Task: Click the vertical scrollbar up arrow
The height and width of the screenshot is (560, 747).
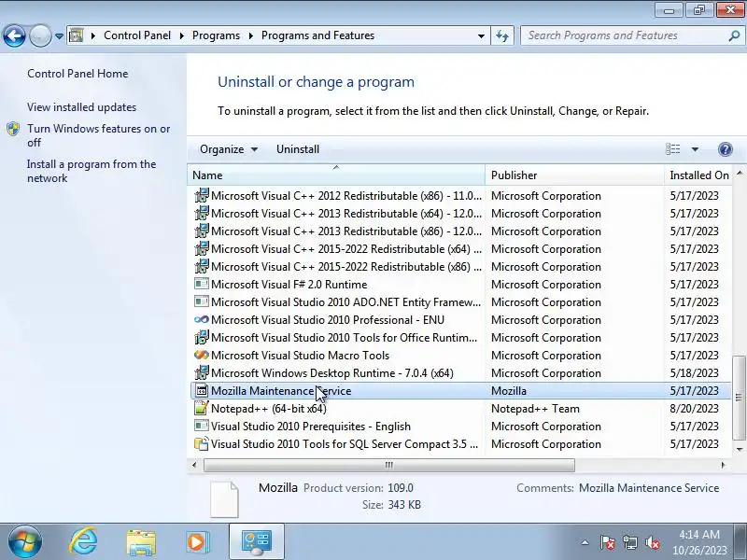Action: 740,173
